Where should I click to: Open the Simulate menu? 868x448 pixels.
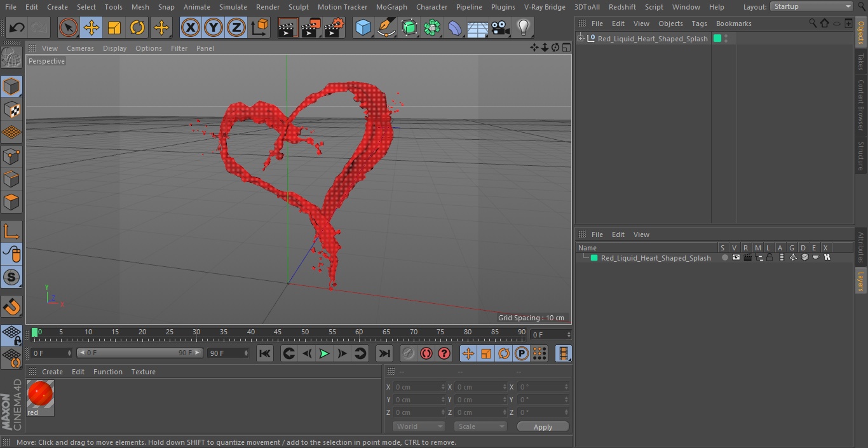pyautogui.click(x=233, y=7)
